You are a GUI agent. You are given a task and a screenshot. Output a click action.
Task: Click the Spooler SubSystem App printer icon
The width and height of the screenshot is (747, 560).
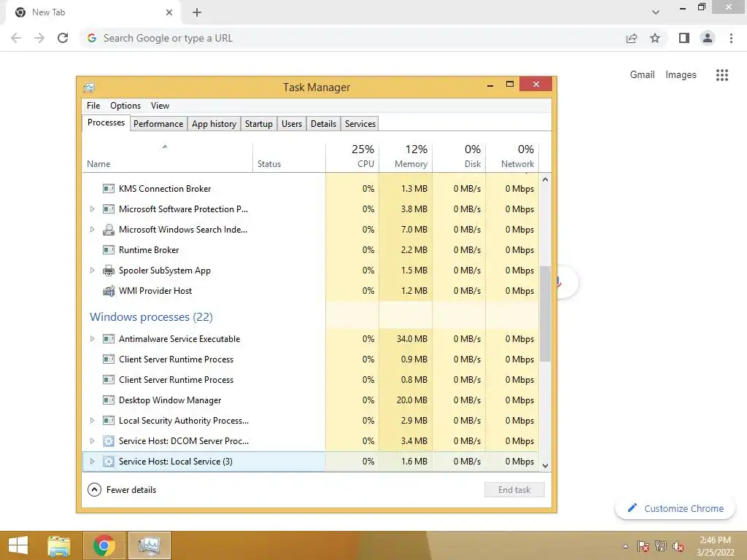[x=109, y=271]
